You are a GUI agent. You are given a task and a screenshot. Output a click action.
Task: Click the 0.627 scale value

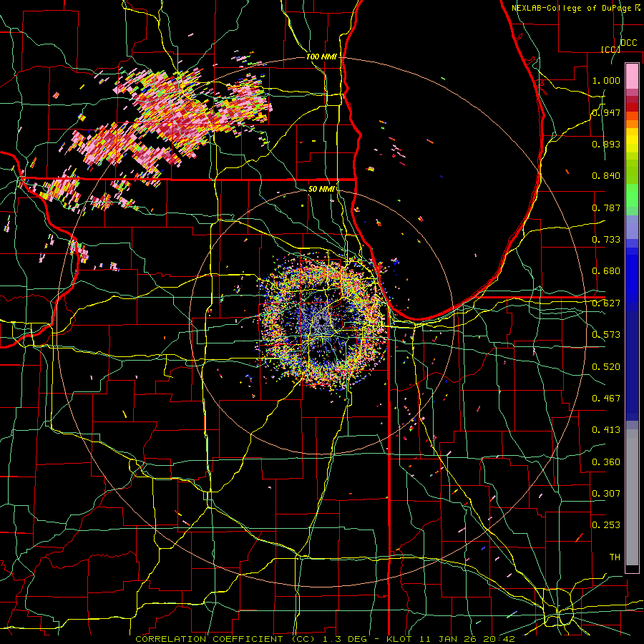coord(606,303)
